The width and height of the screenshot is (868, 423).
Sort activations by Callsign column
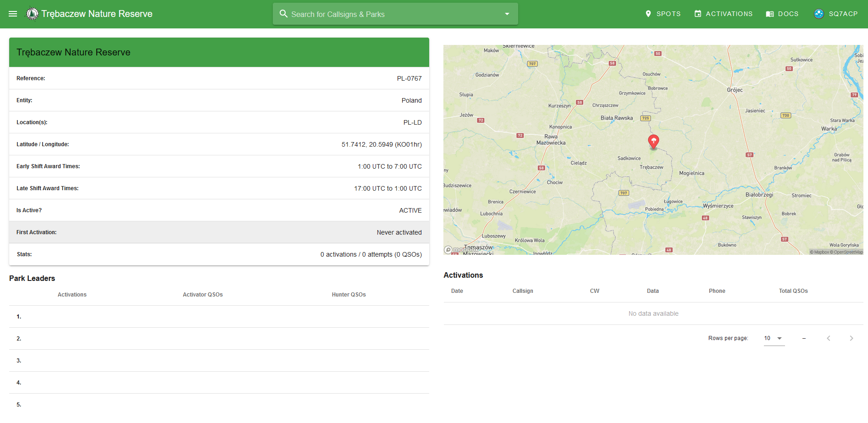click(522, 291)
